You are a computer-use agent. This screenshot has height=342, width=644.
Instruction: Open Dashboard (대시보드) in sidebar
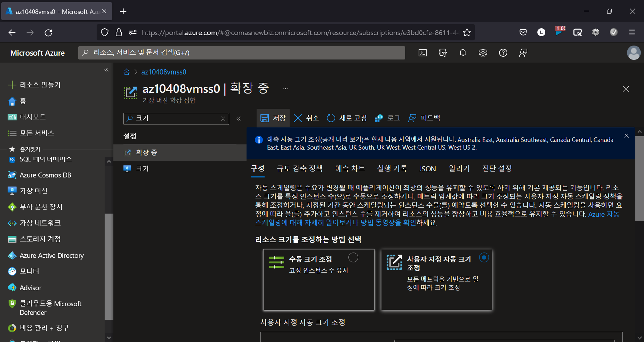coord(27,117)
